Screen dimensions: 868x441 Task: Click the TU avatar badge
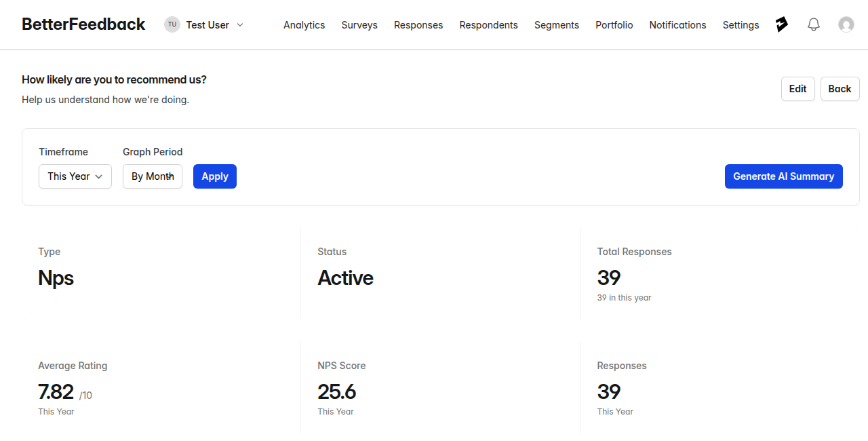point(172,24)
